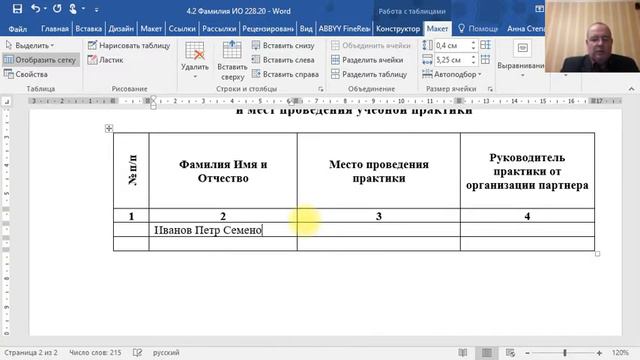The width and height of the screenshot is (640, 360).
Task: Click the numbered cell "4"
Action: click(x=527, y=216)
